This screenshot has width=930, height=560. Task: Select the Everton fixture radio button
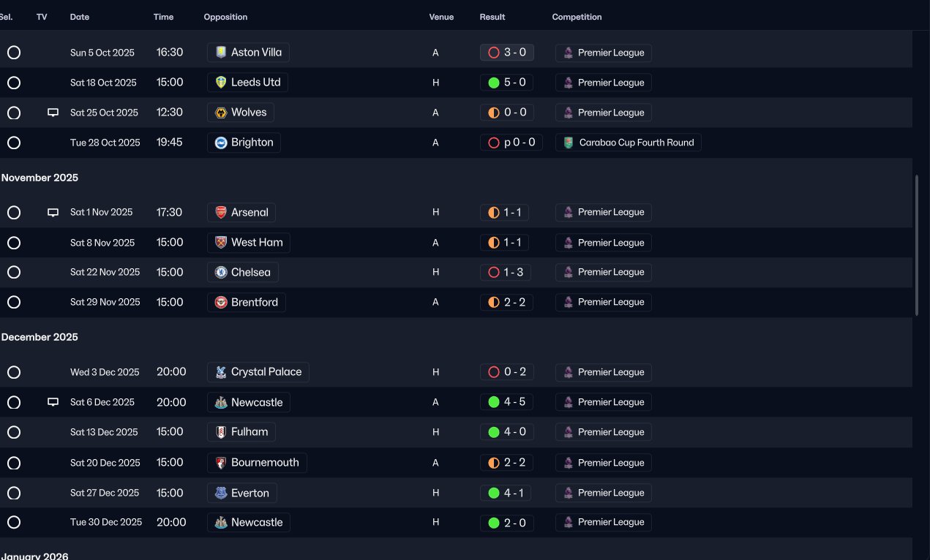[14, 493]
